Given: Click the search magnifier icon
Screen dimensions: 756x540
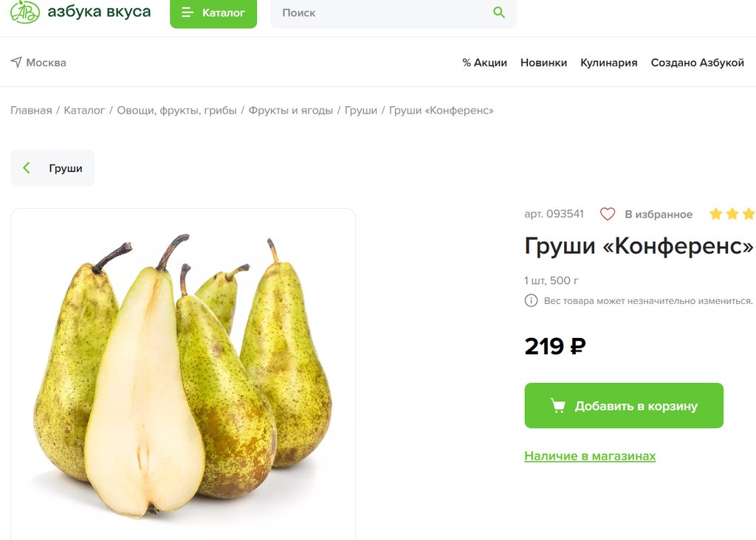Looking at the screenshot, I should [x=499, y=13].
